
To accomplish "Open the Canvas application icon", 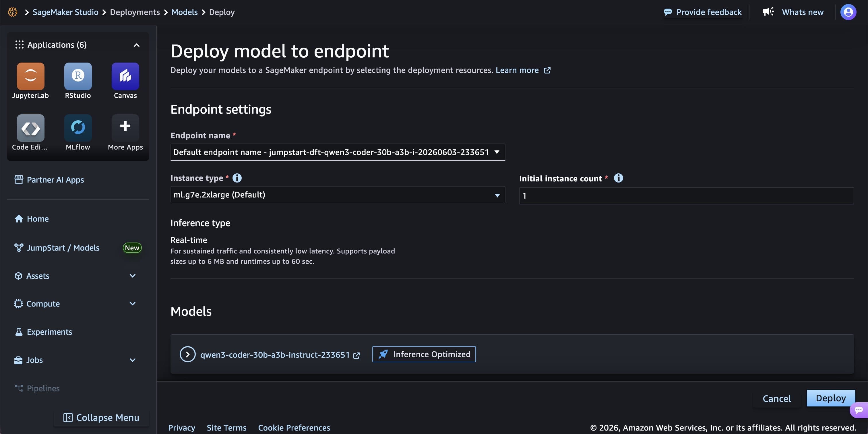I will coord(125,76).
